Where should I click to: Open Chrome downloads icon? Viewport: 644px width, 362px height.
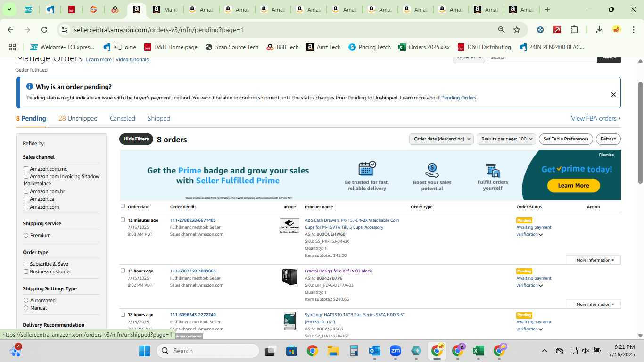(x=600, y=30)
